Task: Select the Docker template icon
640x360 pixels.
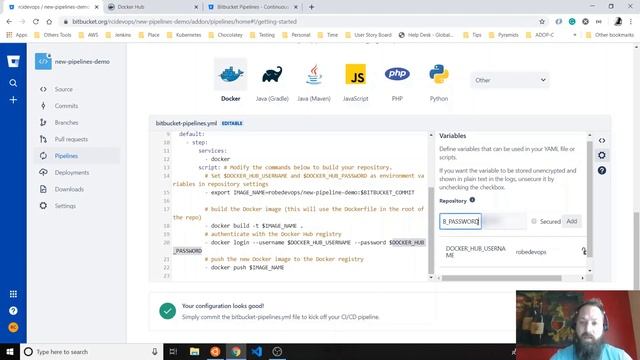Action: coord(231,75)
